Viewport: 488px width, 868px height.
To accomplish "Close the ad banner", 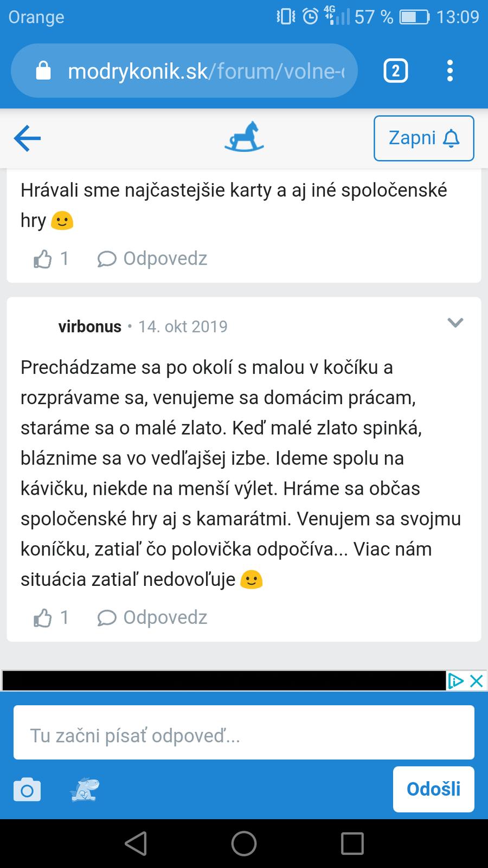I will tap(476, 681).
